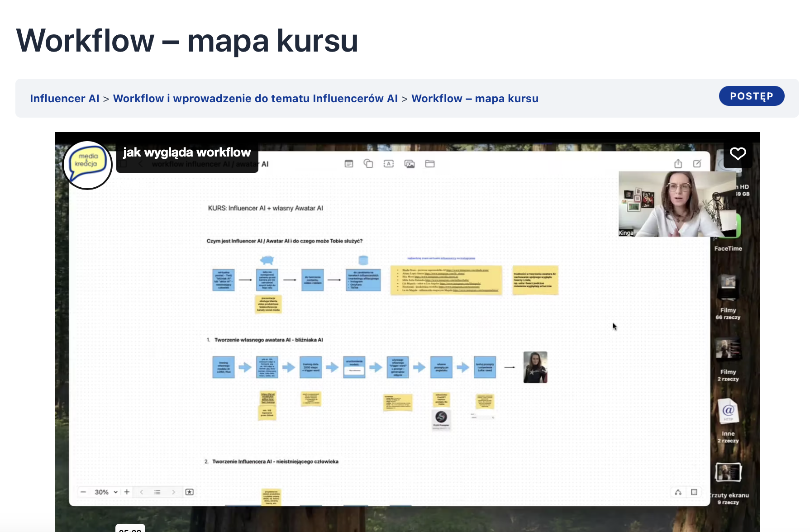Screen dimensions: 810x532
Task: Open the Influencer AI breadcrumb link
Action: (64, 99)
